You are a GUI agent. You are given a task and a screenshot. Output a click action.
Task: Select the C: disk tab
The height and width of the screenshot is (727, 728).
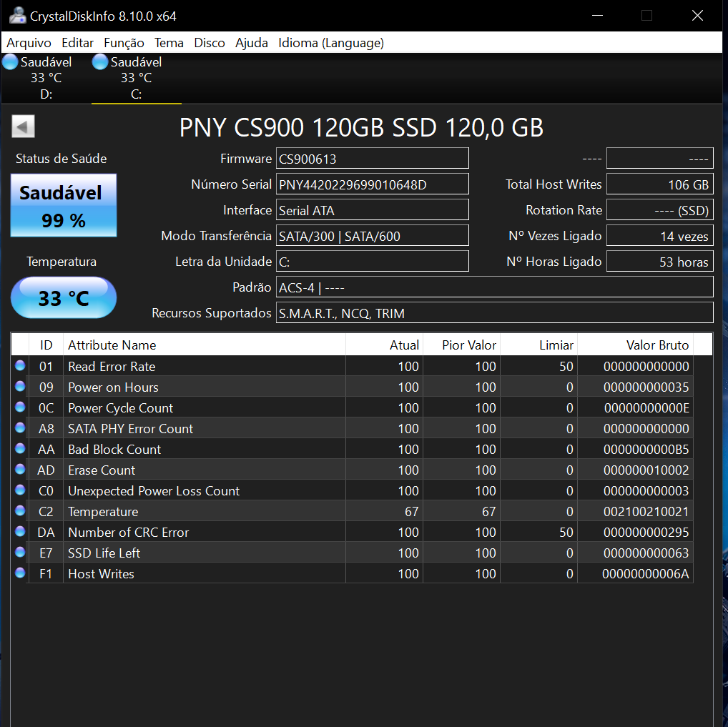[136, 79]
